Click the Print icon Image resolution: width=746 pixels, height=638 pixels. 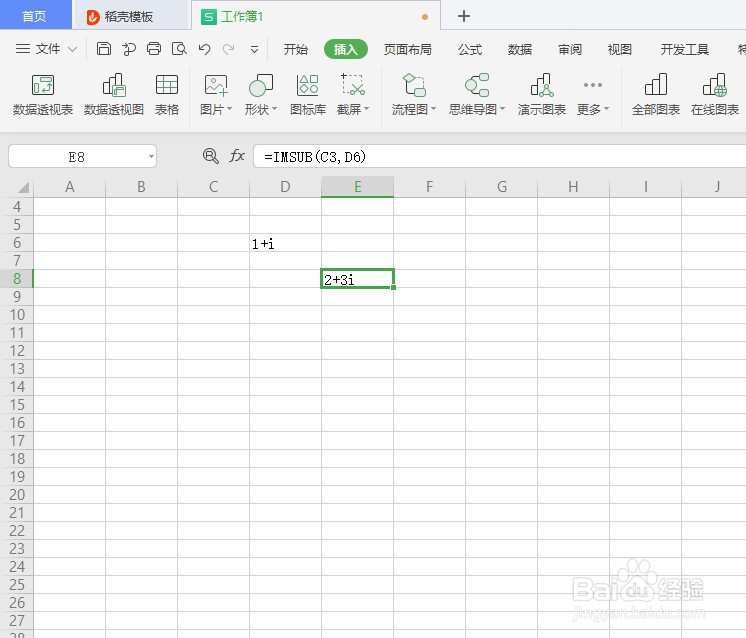point(154,49)
